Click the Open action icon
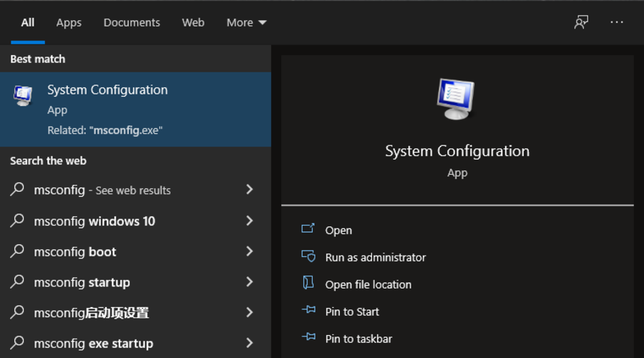The width and height of the screenshot is (644, 358). tap(308, 228)
